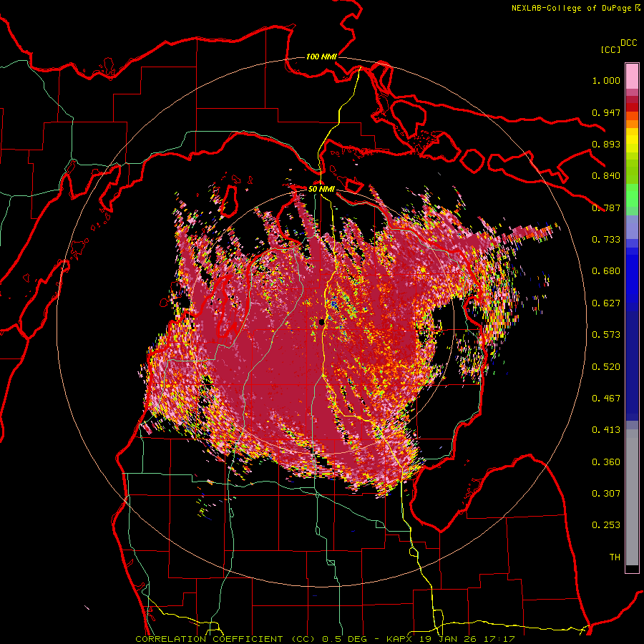Click the TH threshold label

[x=615, y=557]
